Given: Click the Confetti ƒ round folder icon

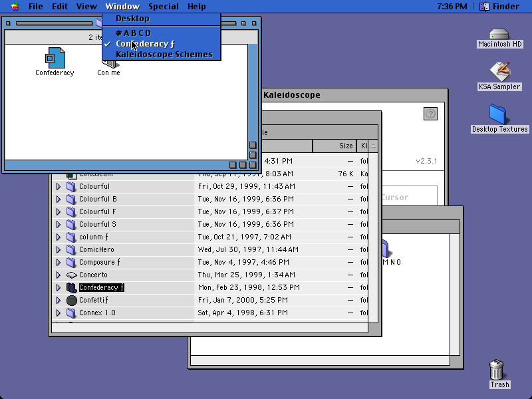Looking at the screenshot, I should (71, 301).
